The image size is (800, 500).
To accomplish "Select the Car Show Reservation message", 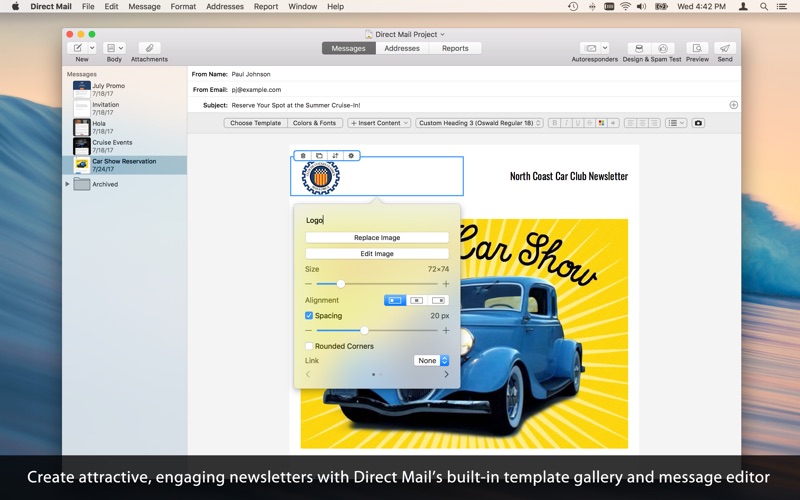I will pos(125,165).
